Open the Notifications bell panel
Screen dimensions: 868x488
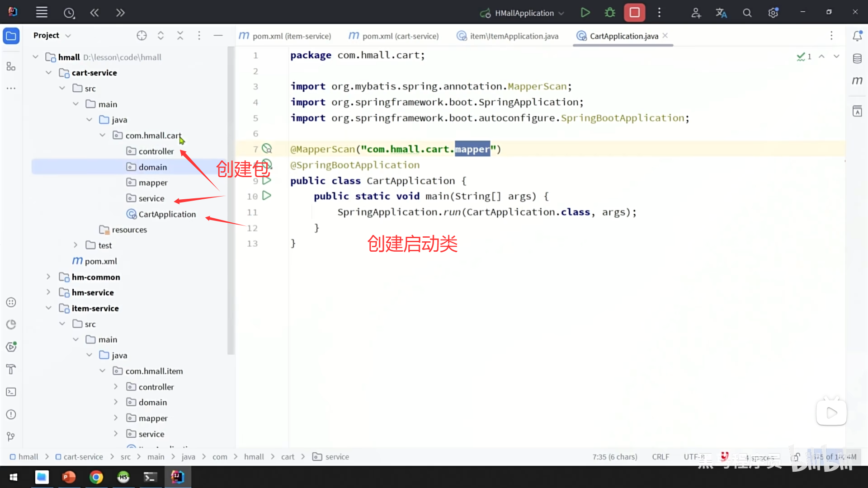click(x=857, y=36)
